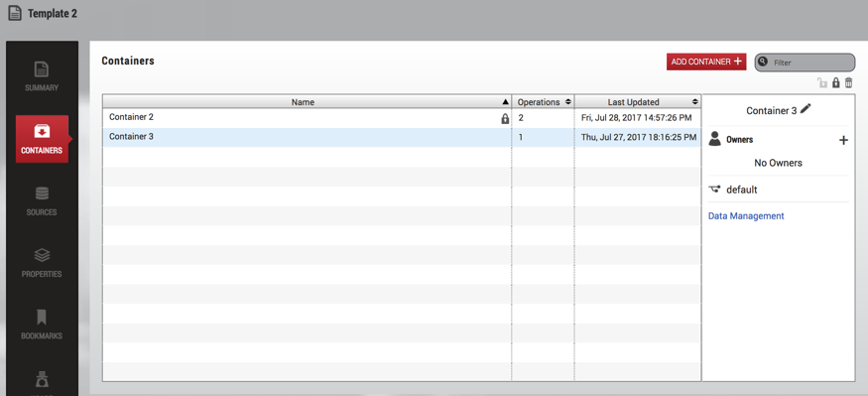Click the delete trash can icon

(848, 83)
